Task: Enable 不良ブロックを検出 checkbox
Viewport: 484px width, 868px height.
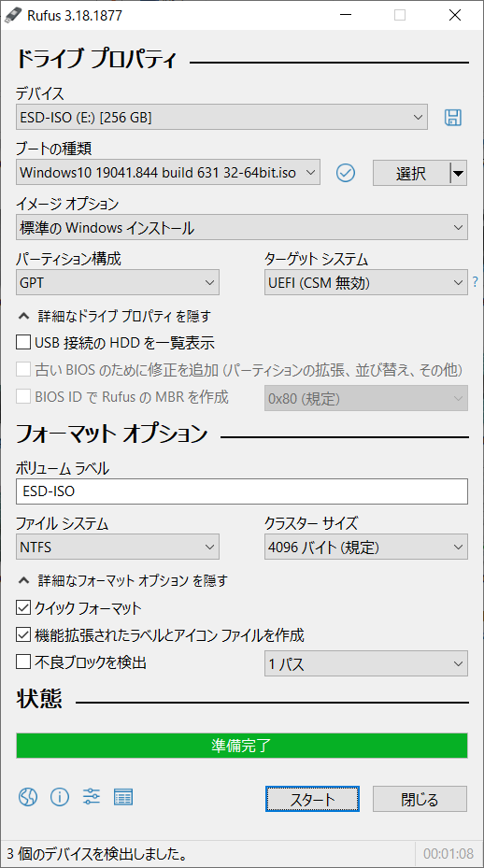Action: tap(23, 662)
